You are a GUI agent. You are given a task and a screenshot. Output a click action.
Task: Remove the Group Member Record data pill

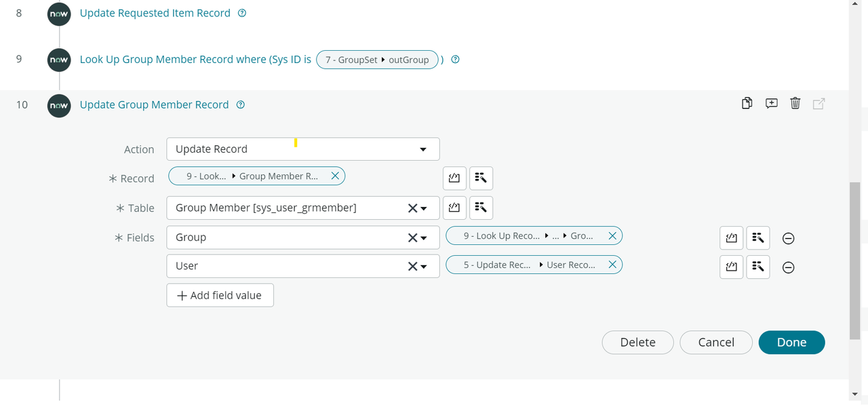point(335,176)
